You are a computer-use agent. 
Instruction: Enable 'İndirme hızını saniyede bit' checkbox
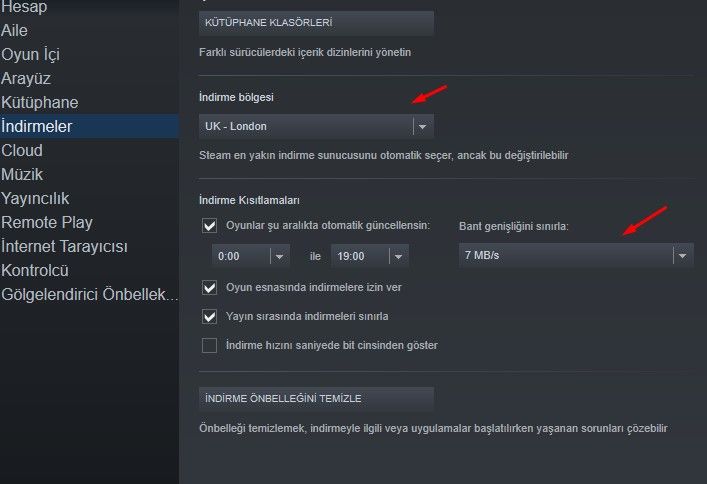[x=209, y=345]
